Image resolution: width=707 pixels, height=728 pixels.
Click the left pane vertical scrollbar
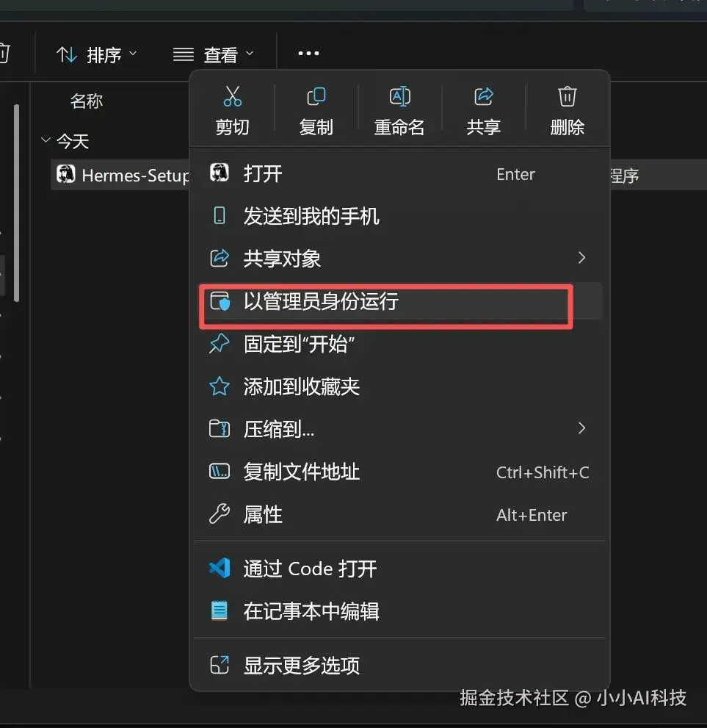click(17, 203)
